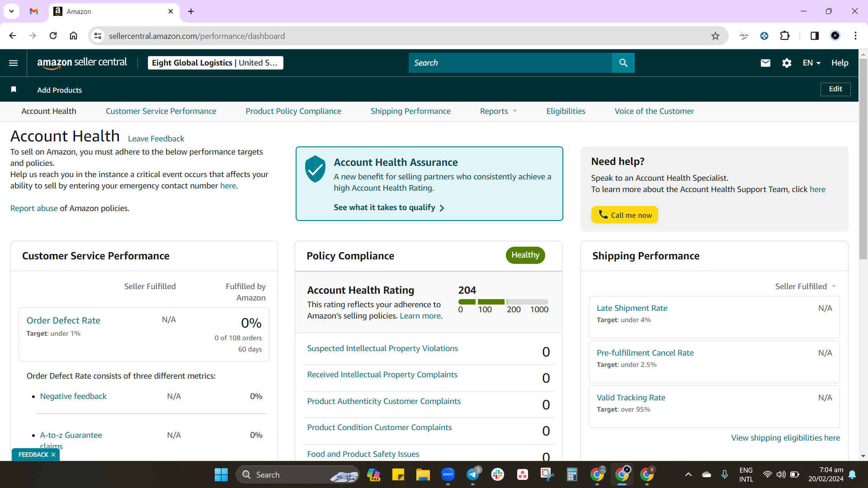The image size is (868, 488).
Task: Click See what it takes to qualify
Action: pos(389,207)
